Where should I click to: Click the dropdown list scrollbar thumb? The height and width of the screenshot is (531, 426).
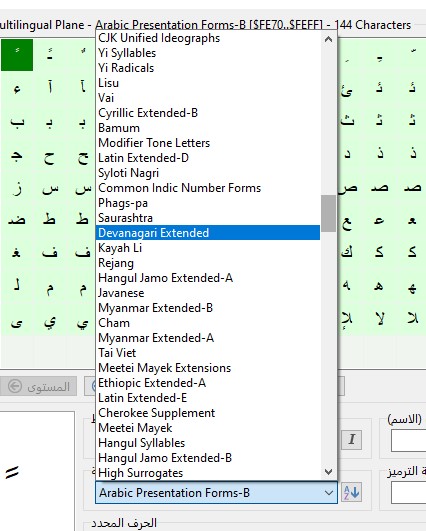[x=328, y=214]
